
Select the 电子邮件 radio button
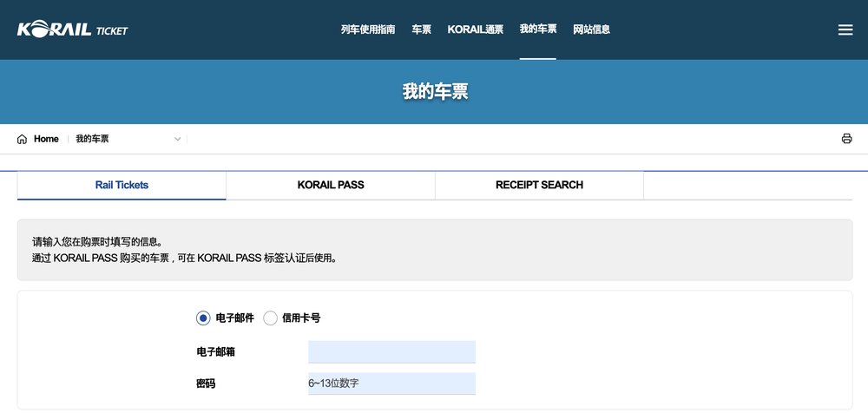pos(203,318)
